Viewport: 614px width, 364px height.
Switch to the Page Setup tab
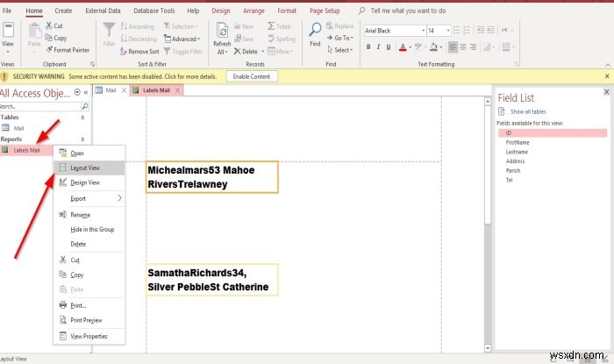coord(325,11)
